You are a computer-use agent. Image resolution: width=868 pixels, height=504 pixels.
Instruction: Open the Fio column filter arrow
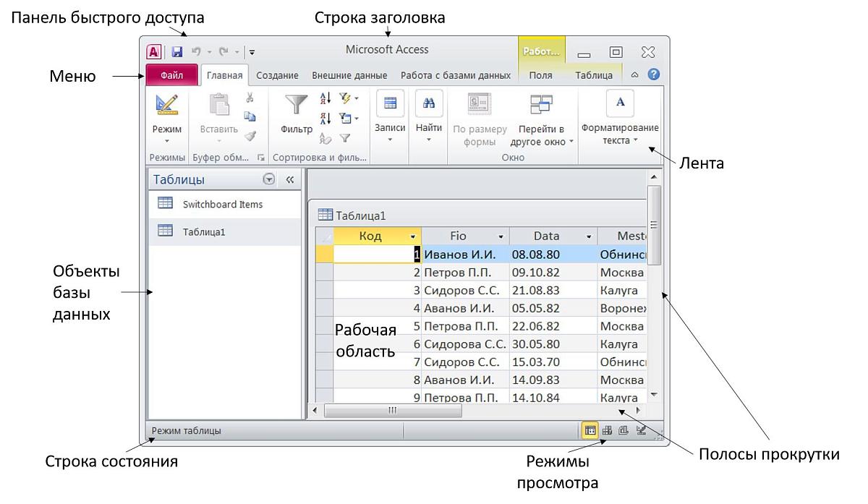501,236
